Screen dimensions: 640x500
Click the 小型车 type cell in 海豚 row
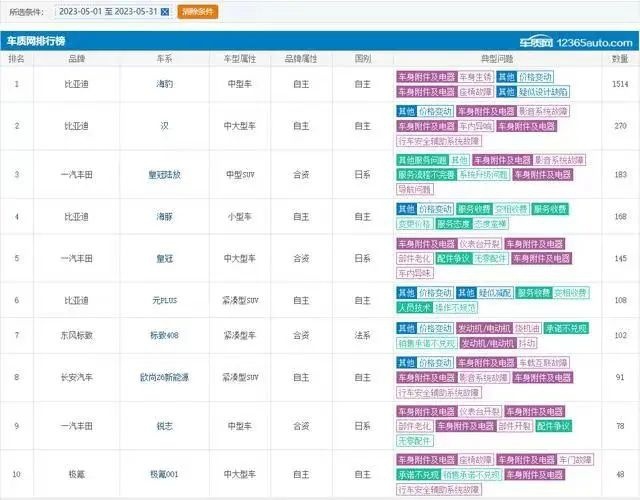tap(240, 216)
